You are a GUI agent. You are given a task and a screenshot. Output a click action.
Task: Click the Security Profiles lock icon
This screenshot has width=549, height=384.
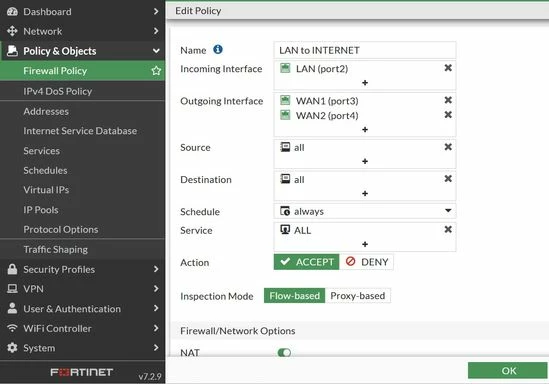pos(12,269)
